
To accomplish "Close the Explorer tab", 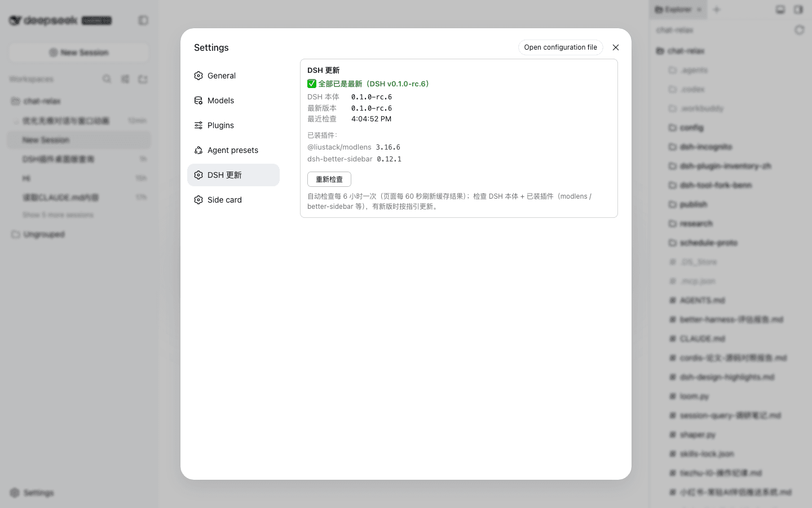I will (x=699, y=10).
